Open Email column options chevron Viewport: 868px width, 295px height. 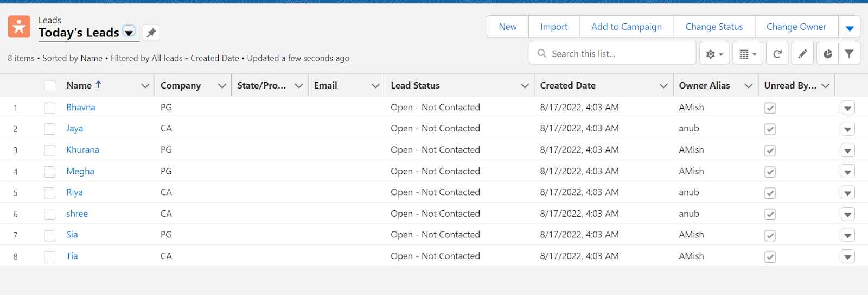pos(375,86)
